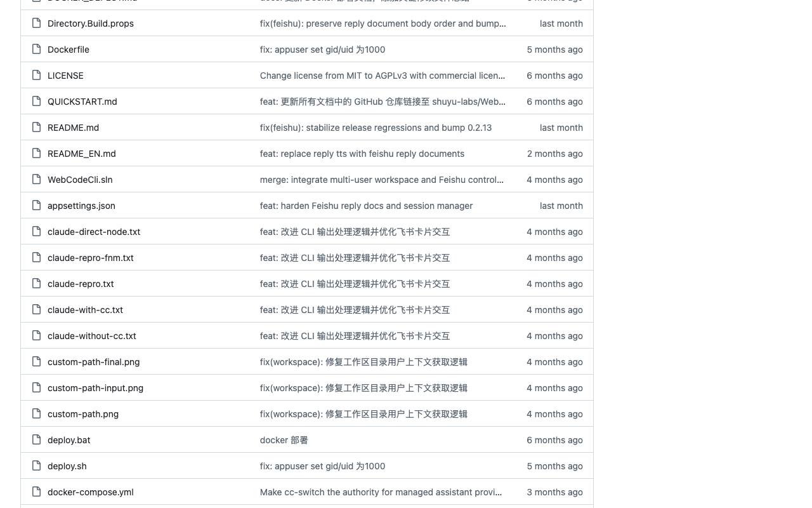The image size is (812, 508).
Task: Open the Directory.Build.props file
Action: click(91, 23)
